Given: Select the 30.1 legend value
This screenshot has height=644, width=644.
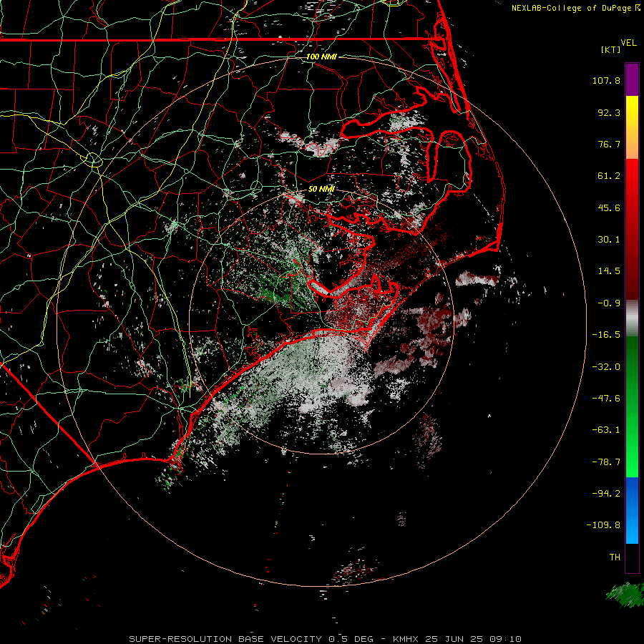Looking at the screenshot, I should pos(609,240).
